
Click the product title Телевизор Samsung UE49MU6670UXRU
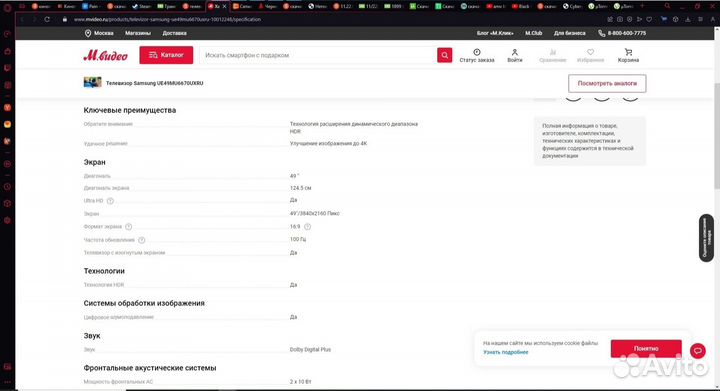[154, 84]
